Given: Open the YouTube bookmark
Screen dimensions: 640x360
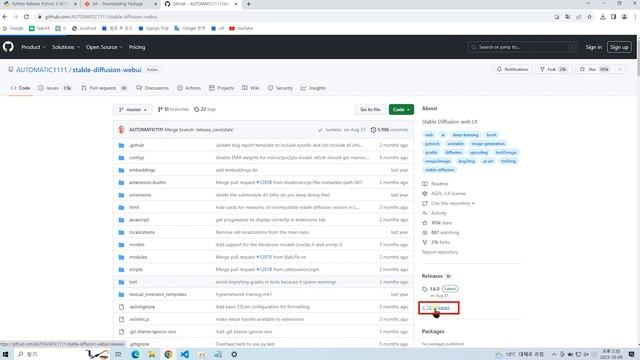Looking at the screenshot, I should 241,28.
